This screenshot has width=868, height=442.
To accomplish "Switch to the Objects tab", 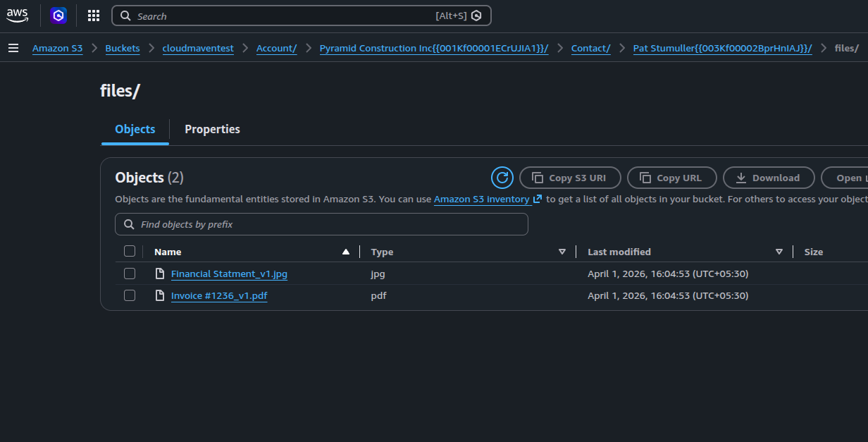I will (135, 129).
